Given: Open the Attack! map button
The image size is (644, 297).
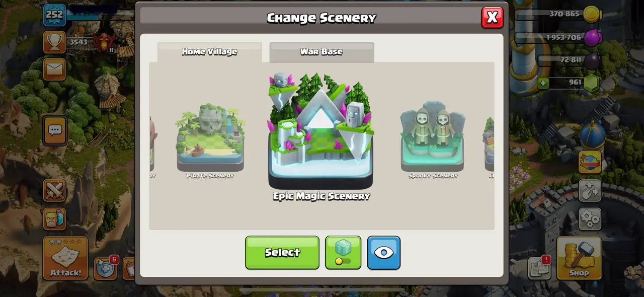Looking at the screenshot, I should (x=65, y=258).
